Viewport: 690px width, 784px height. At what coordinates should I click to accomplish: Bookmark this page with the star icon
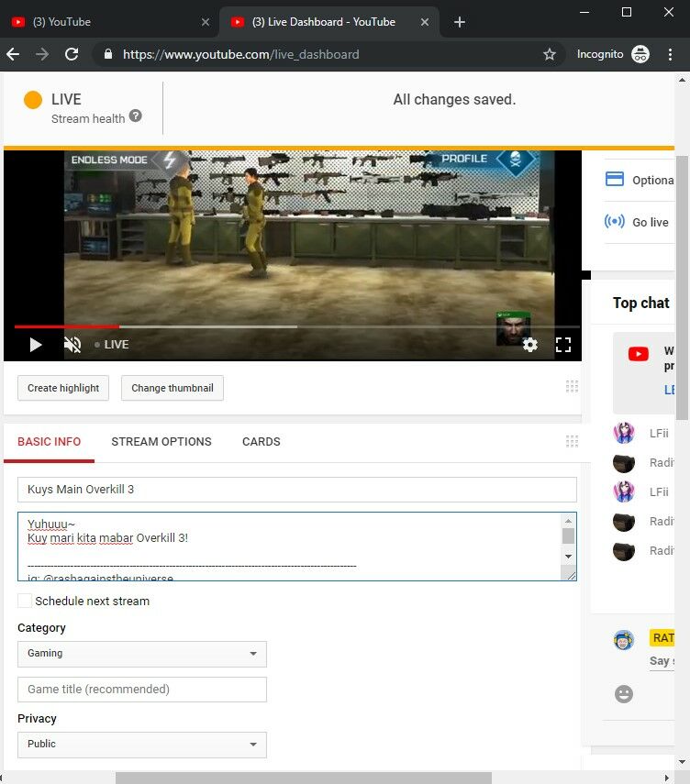550,54
